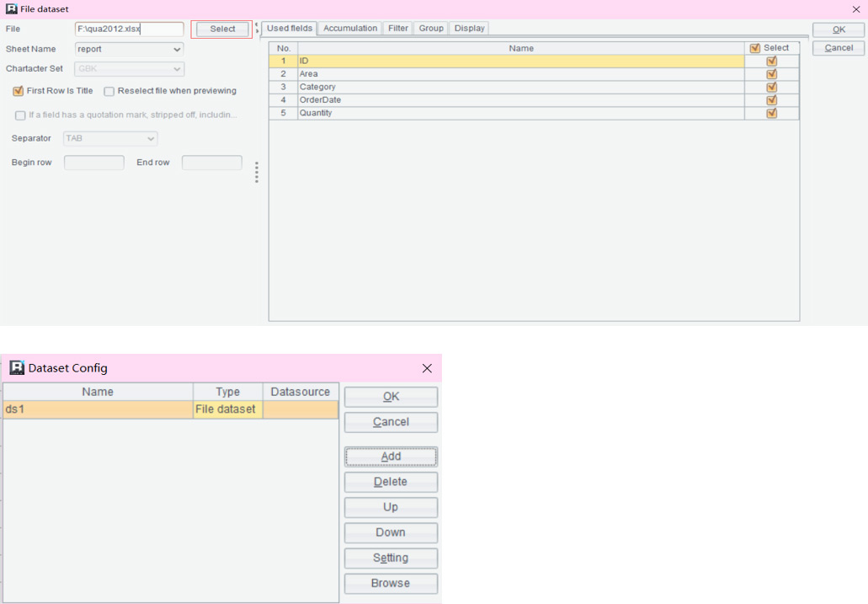Viewport: 868px width, 604px height.
Task: Toggle the Select all header checkbox
Action: click(754, 48)
